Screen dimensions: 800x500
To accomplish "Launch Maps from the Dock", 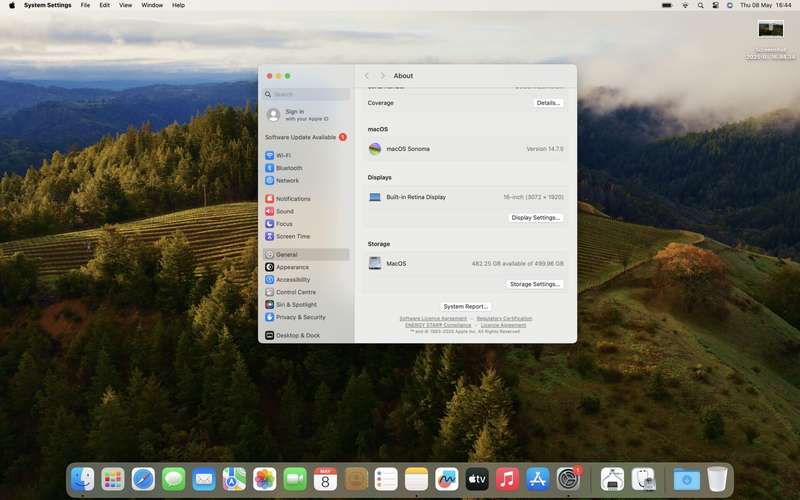I will [x=234, y=480].
